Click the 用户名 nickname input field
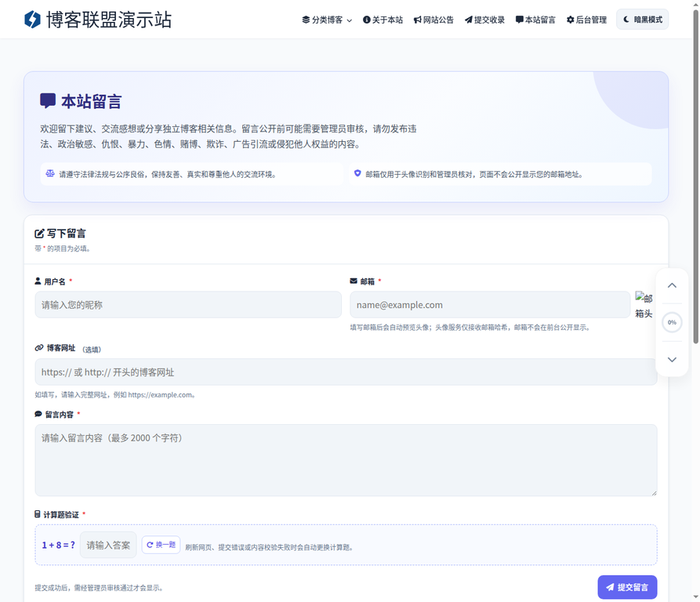700x602 pixels. (188, 305)
